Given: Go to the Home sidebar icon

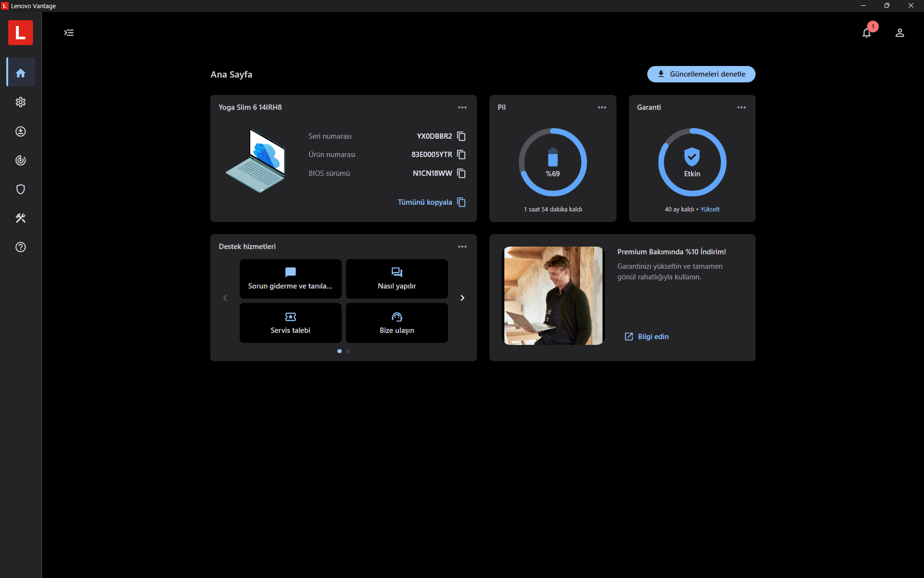Looking at the screenshot, I should point(21,73).
